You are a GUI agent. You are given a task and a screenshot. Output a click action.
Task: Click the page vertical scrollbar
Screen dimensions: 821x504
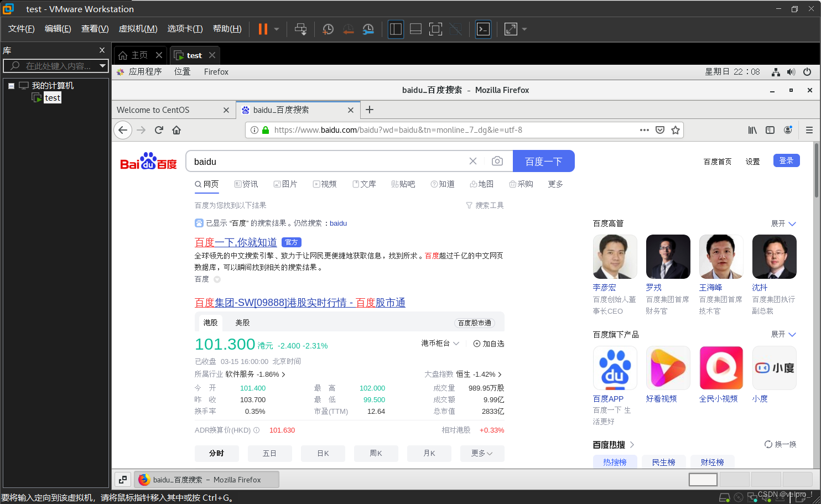(816, 169)
